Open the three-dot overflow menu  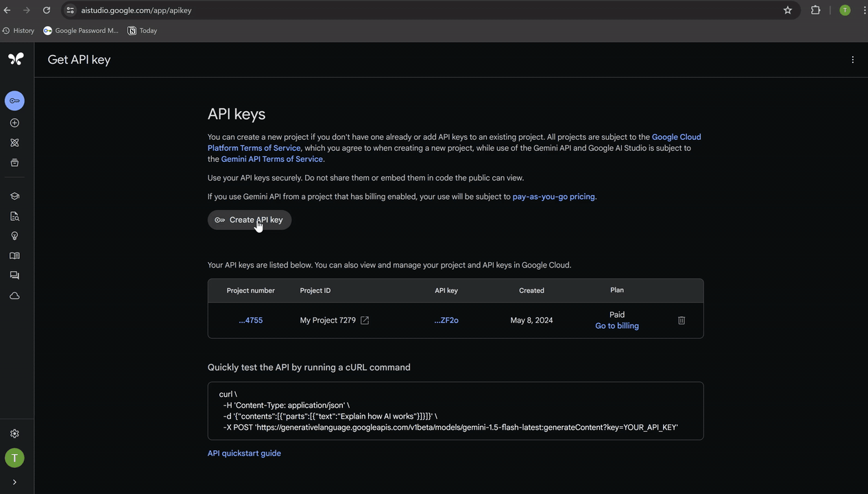point(853,60)
